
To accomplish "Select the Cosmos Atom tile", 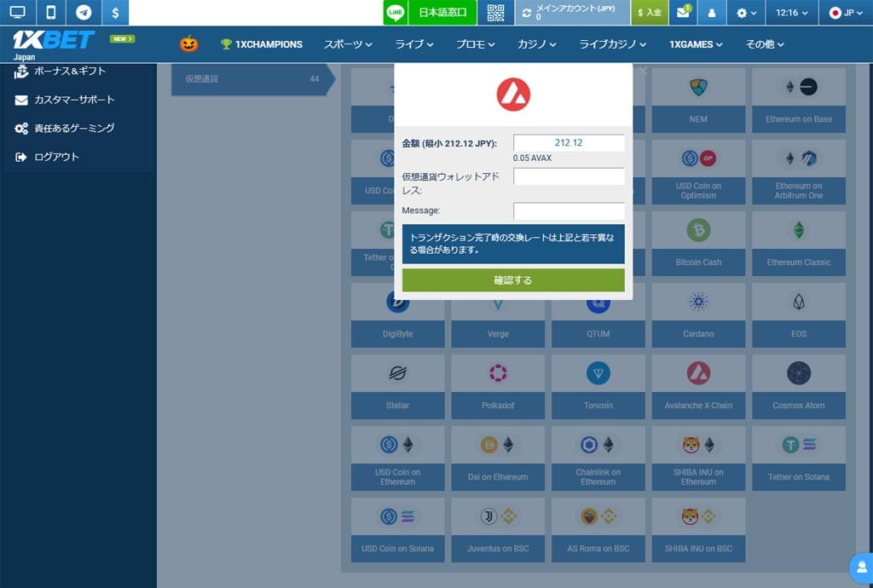I will 798,387.
